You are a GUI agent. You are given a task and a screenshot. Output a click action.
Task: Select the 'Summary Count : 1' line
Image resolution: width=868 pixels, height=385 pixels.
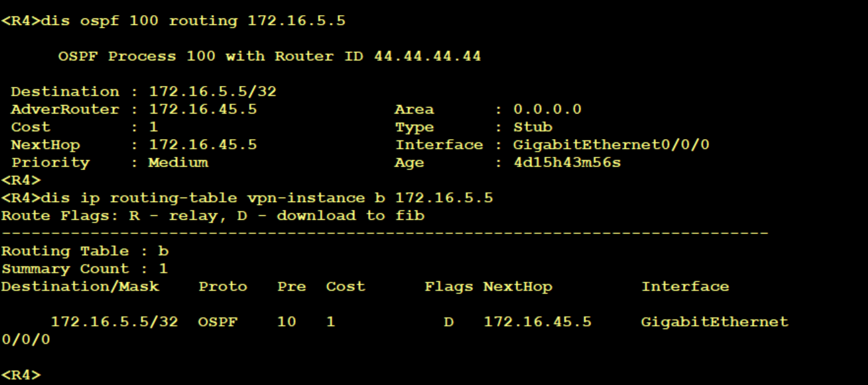[85, 269]
